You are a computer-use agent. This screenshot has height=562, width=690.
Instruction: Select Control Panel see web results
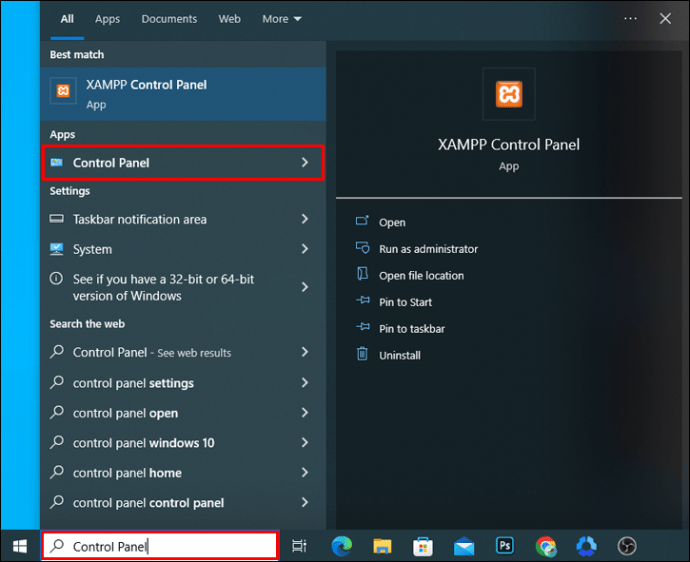(x=183, y=352)
